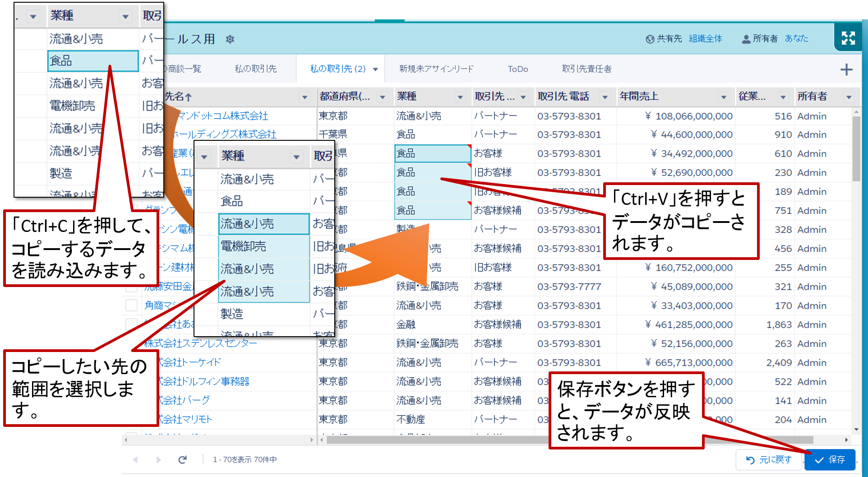Open the 年間売上 column filter dropdown
This screenshot has height=477, width=868.
pos(724,97)
